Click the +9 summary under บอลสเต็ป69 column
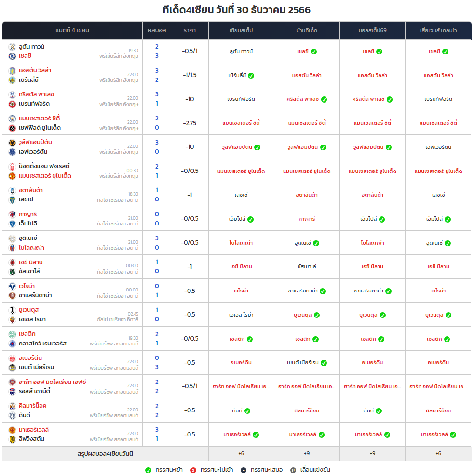 [x=373, y=453]
